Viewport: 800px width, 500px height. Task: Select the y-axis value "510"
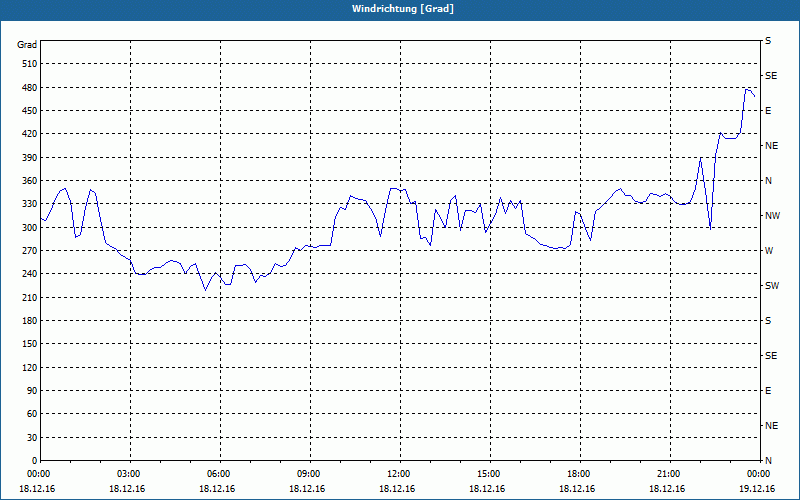coord(30,64)
